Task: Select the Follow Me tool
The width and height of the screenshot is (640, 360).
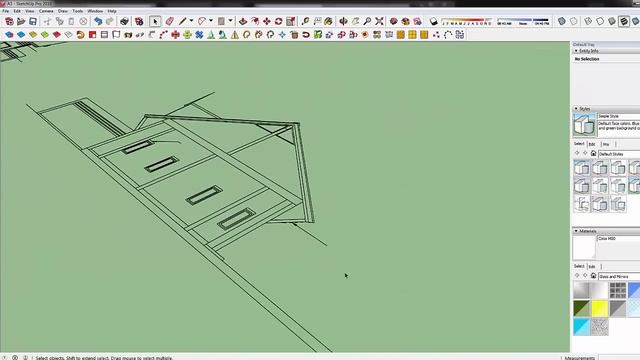Action: [255, 21]
